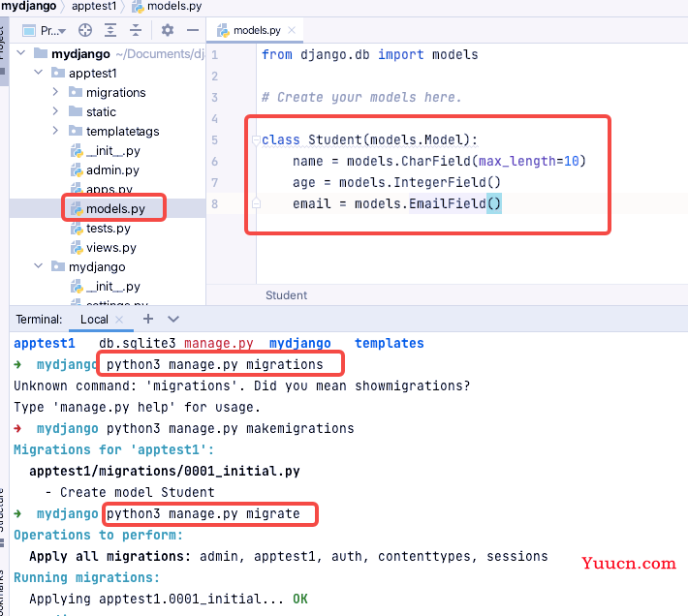The image size is (688, 616).
Task: Open tests.py in project tree
Action: (108, 229)
